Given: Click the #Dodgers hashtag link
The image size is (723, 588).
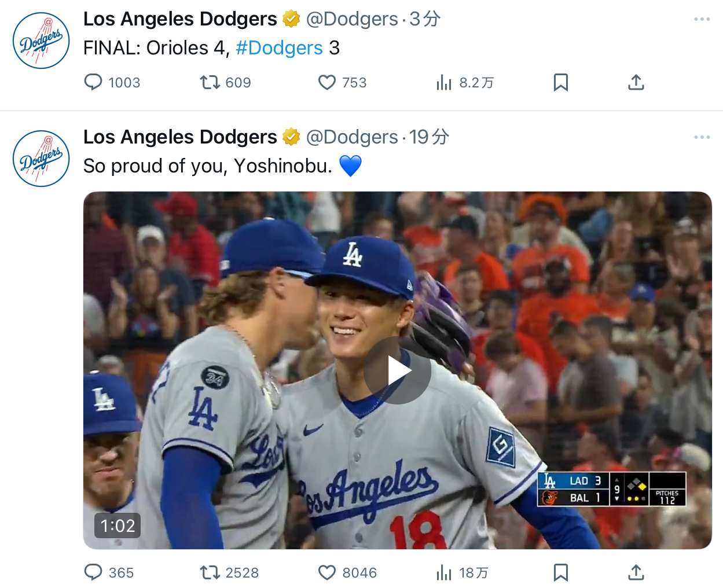Looking at the screenshot, I should [x=279, y=48].
